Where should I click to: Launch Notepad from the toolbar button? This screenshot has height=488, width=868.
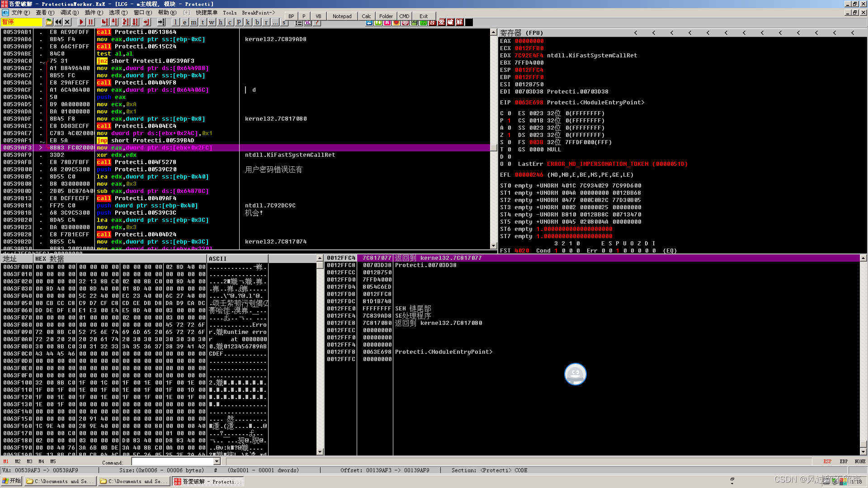(x=342, y=16)
